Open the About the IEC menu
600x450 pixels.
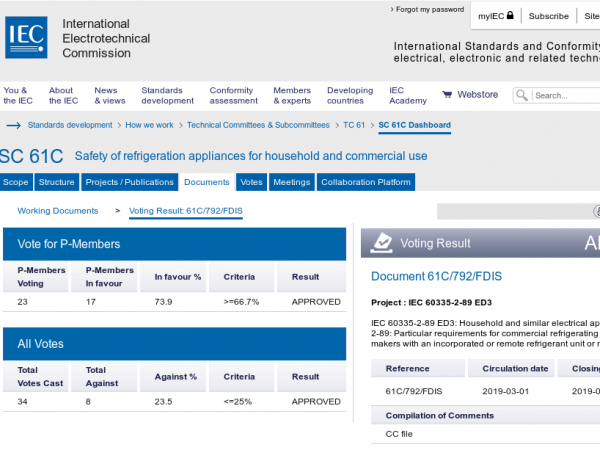pyautogui.click(x=63, y=95)
